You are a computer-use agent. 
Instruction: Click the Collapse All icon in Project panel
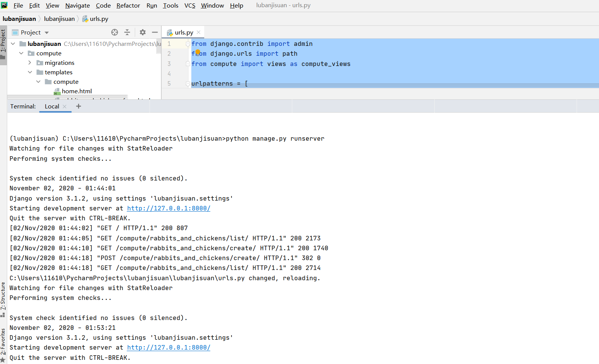tap(127, 32)
